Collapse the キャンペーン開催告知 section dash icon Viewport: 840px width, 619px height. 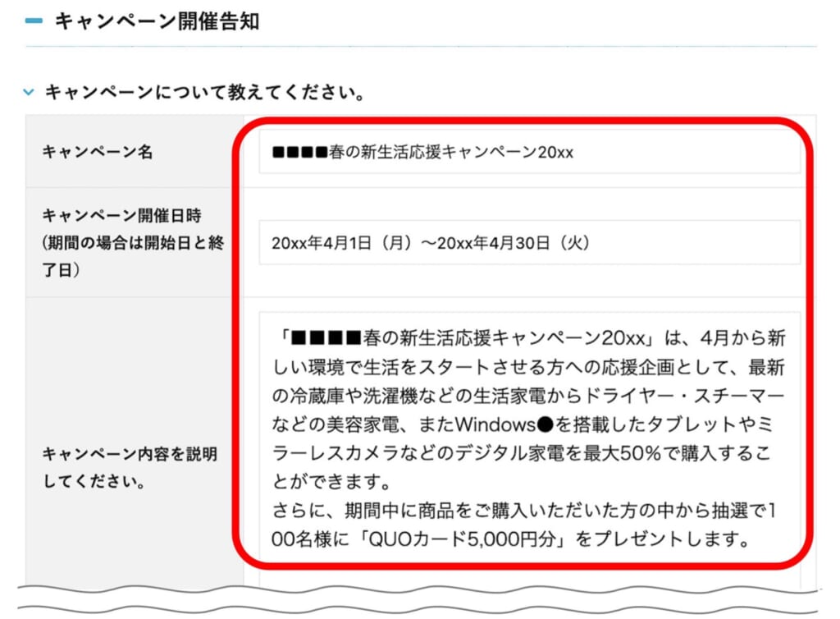point(34,21)
